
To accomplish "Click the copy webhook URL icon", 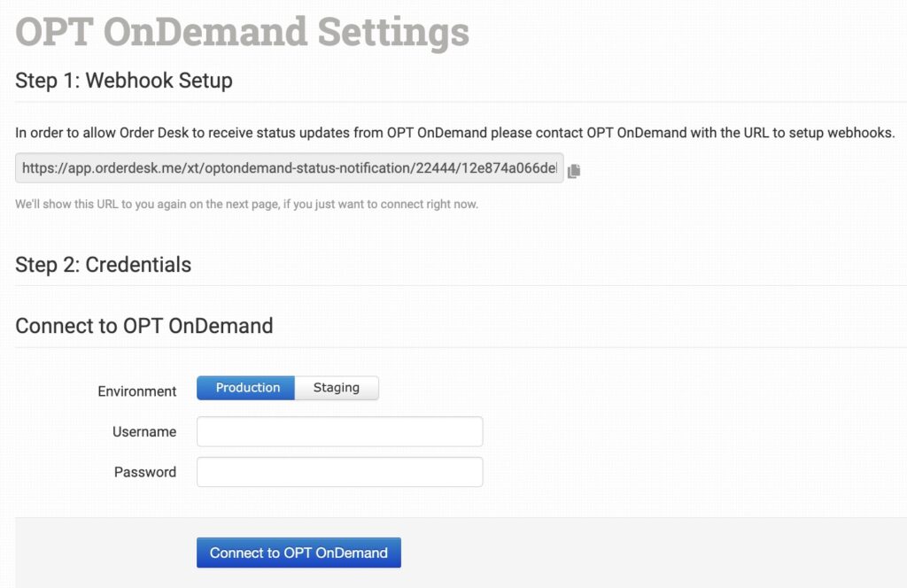I will (574, 171).
